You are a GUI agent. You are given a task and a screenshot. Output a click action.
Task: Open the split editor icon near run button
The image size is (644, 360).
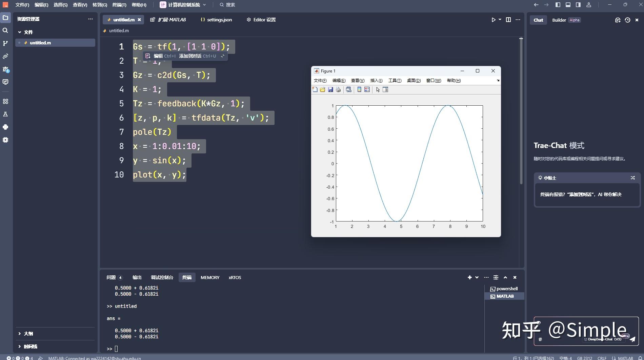point(508,20)
